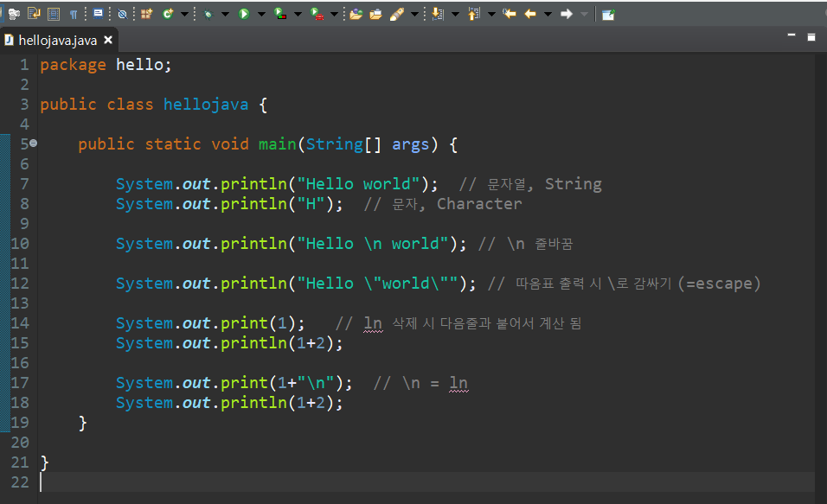Expand the Previous Annotation dropdown arrow

pyautogui.click(x=491, y=14)
